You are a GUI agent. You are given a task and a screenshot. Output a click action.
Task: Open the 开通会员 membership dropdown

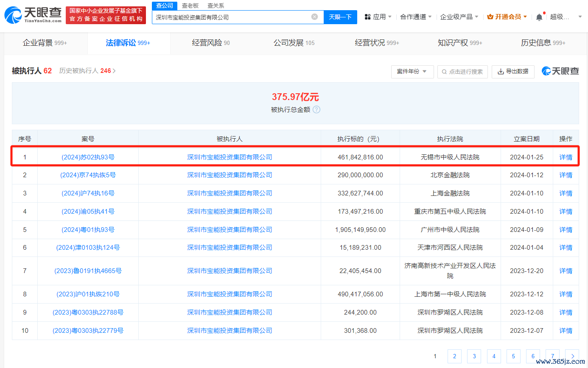pyautogui.click(x=507, y=17)
